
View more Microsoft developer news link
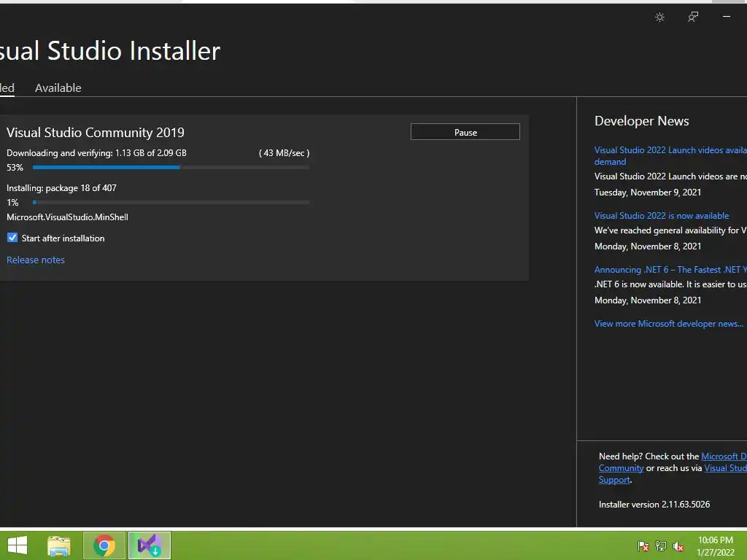click(x=669, y=324)
